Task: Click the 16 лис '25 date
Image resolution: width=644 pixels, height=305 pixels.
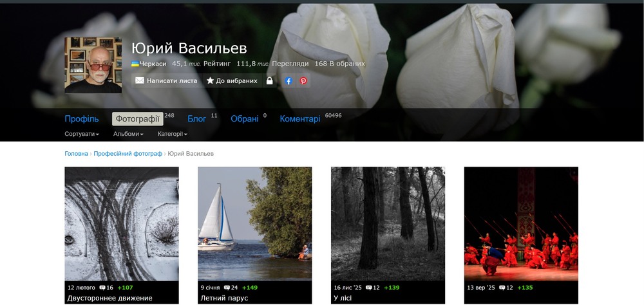Action: (348, 288)
